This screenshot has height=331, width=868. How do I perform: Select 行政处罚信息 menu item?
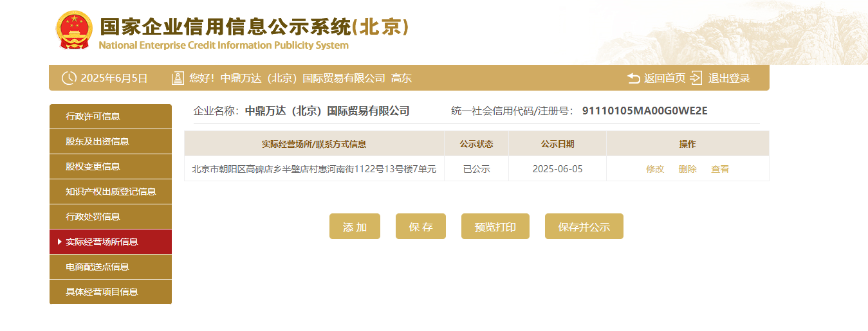point(111,217)
